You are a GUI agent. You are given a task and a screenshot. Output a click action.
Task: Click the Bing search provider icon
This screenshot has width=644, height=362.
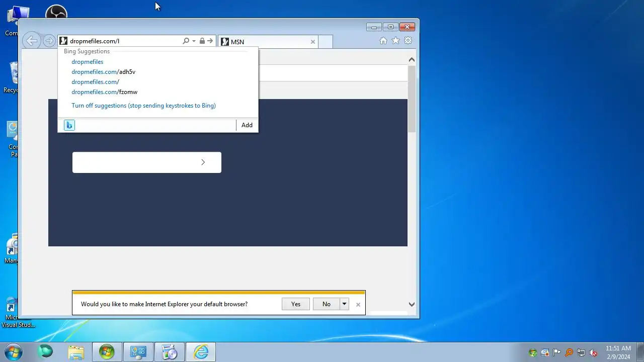click(69, 125)
